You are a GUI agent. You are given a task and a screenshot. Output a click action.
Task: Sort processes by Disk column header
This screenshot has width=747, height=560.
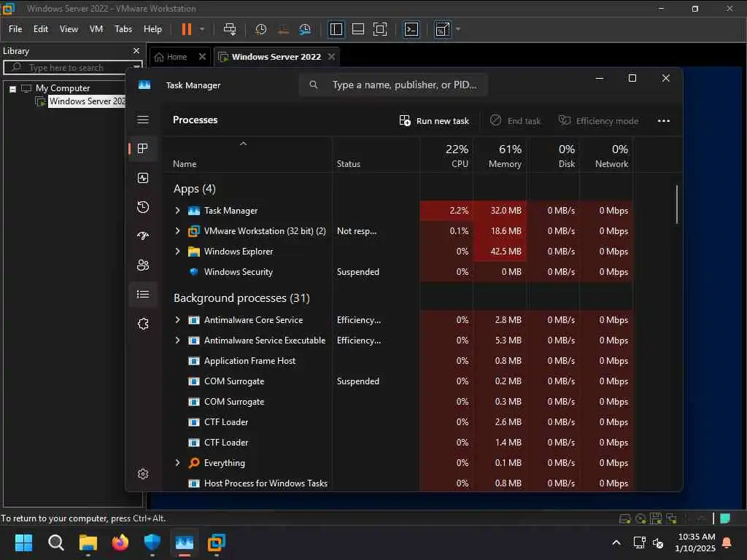[553, 156]
